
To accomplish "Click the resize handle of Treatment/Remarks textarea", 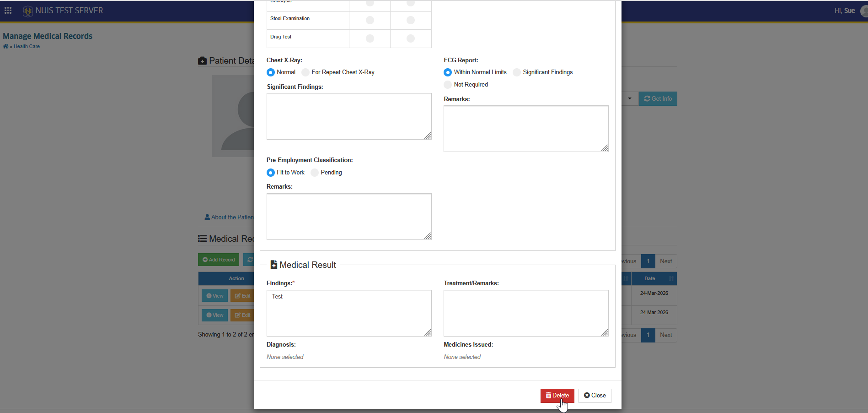I will pos(605,332).
